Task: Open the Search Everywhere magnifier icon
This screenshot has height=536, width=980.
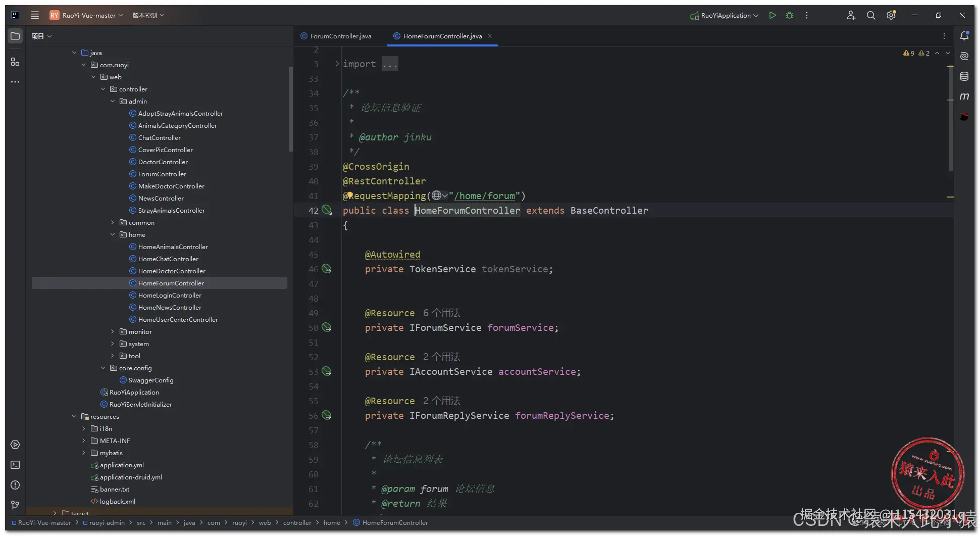Action: click(871, 15)
